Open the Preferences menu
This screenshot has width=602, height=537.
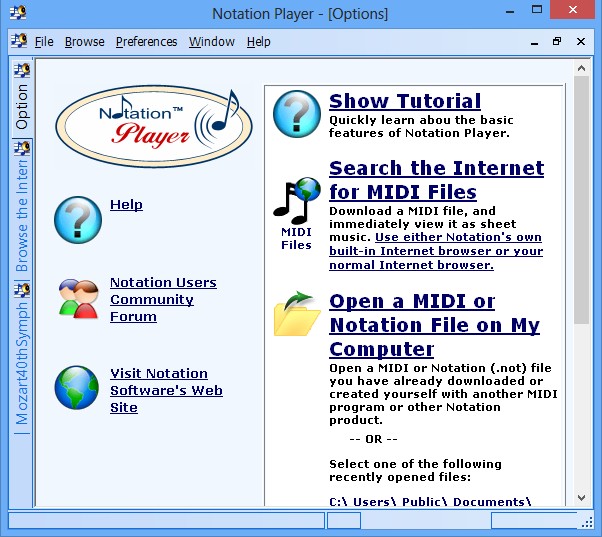(x=147, y=41)
